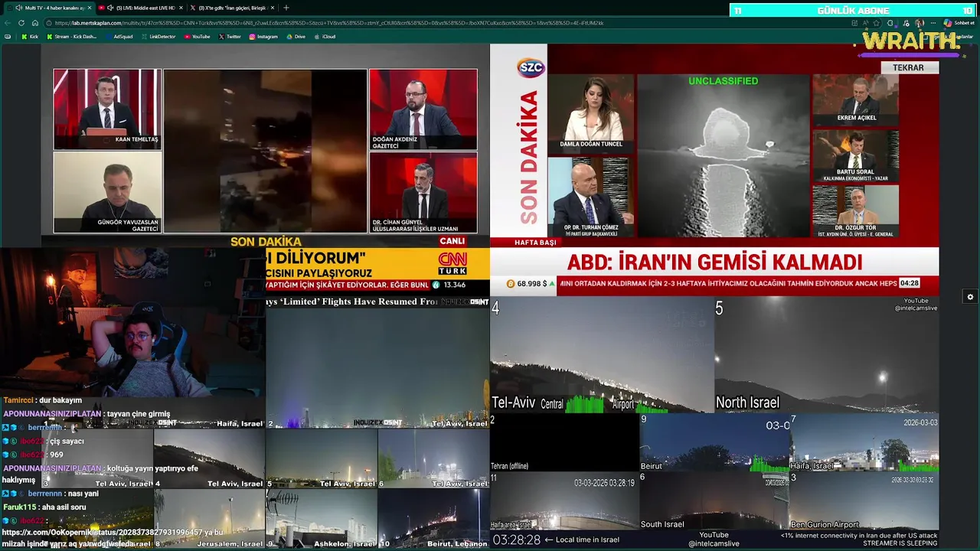
Task: Click the South Israel camera tile
Action: [714, 500]
